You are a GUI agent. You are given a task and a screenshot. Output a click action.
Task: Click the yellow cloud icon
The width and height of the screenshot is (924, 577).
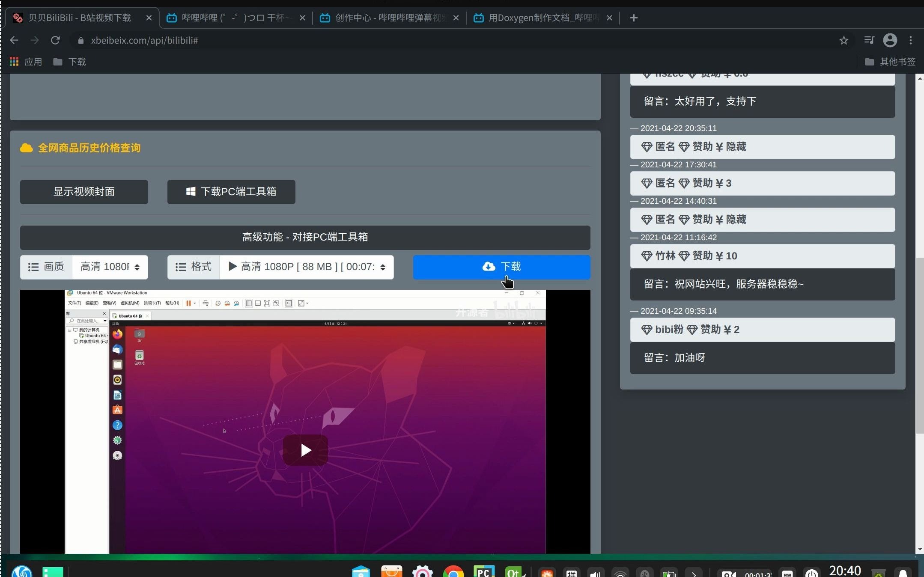tap(27, 148)
